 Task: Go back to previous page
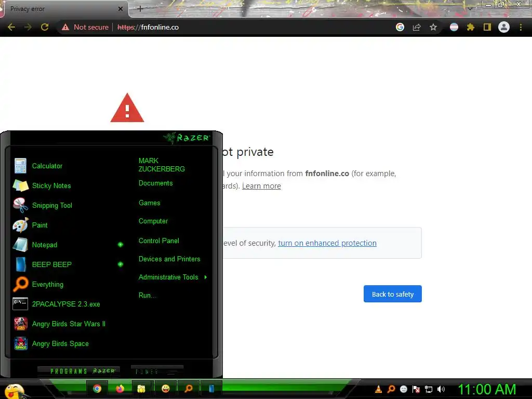click(x=11, y=27)
